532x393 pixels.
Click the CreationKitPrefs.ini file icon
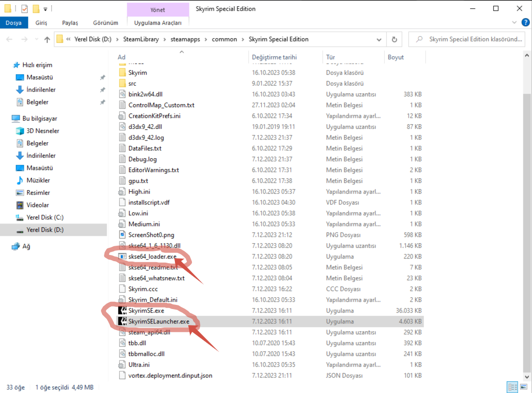(122, 116)
